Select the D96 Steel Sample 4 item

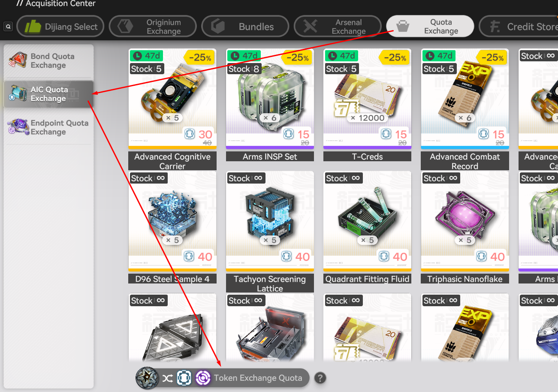tap(172, 227)
